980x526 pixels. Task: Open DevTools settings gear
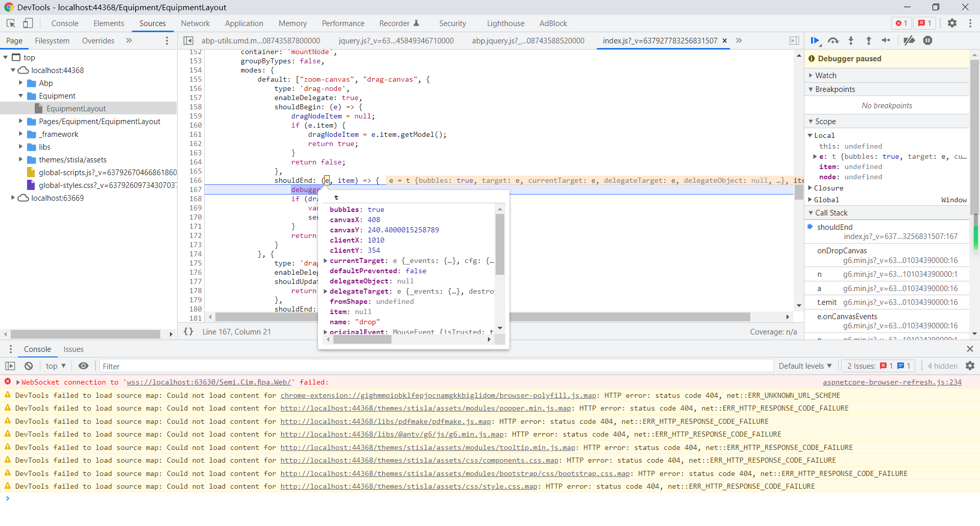(952, 23)
